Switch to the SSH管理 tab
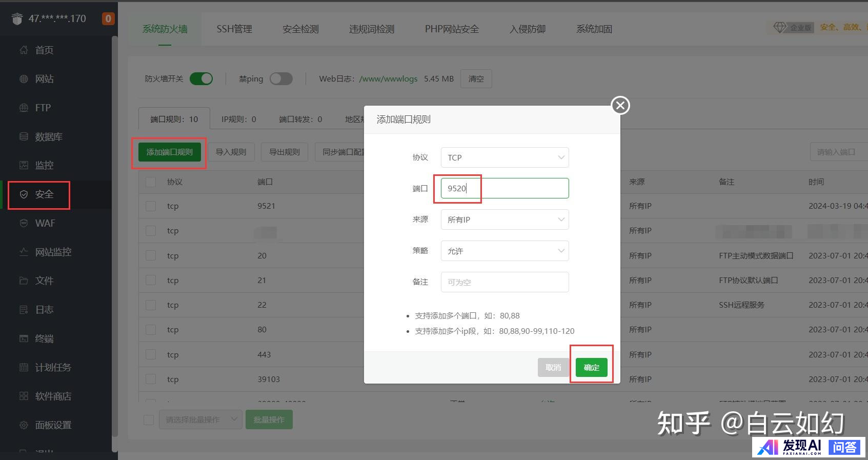This screenshot has width=868, height=460. (234, 29)
